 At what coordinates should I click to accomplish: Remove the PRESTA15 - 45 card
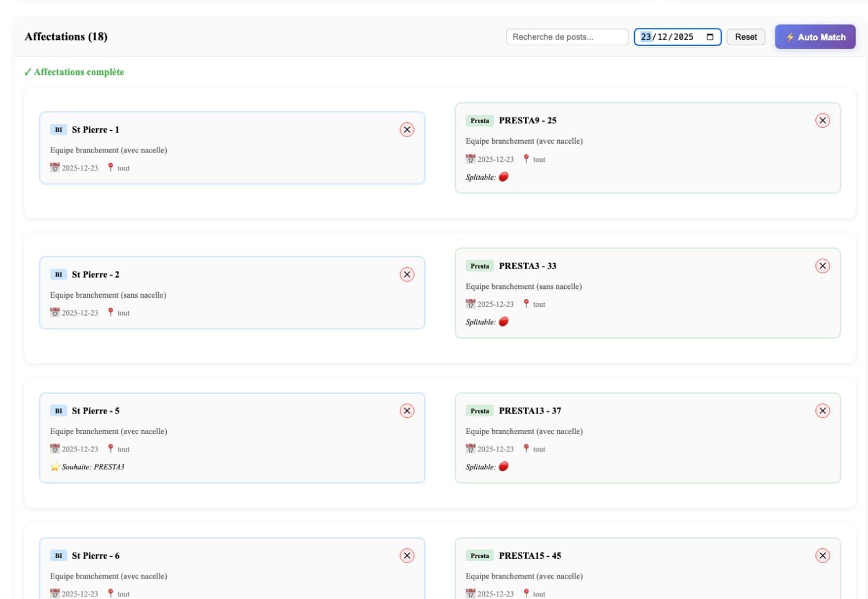[x=822, y=556]
